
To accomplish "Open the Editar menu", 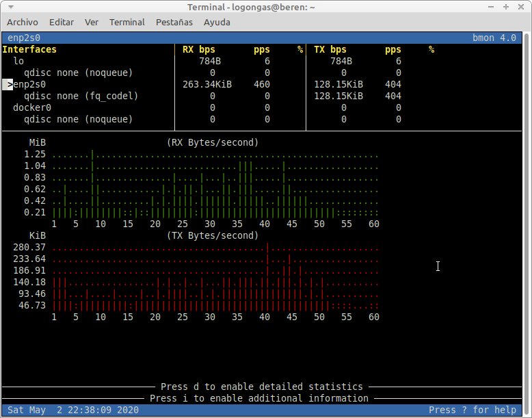I will click(62, 22).
